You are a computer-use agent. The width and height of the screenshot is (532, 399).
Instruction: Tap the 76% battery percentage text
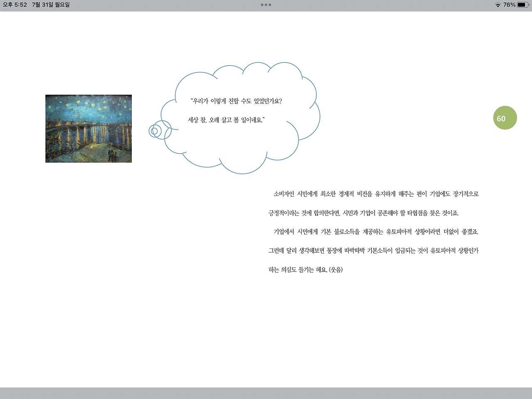(509, 5)
